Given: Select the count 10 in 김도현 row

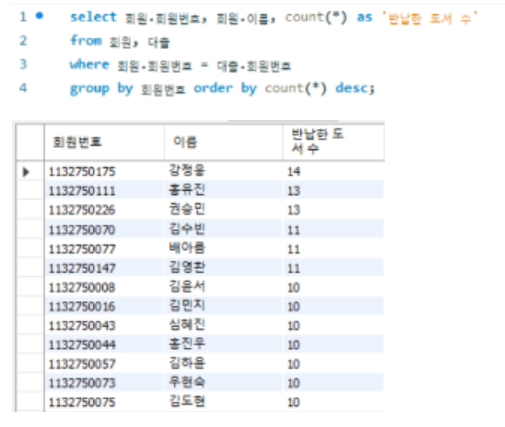Looking at the screenshot, I should [334, 402].
